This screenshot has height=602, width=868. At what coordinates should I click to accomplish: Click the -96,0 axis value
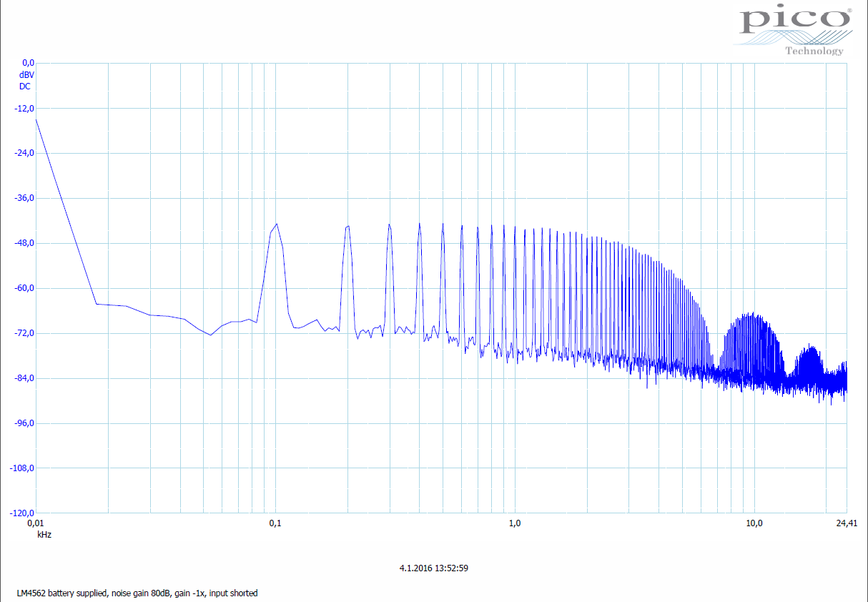click(x=26, y=423)
